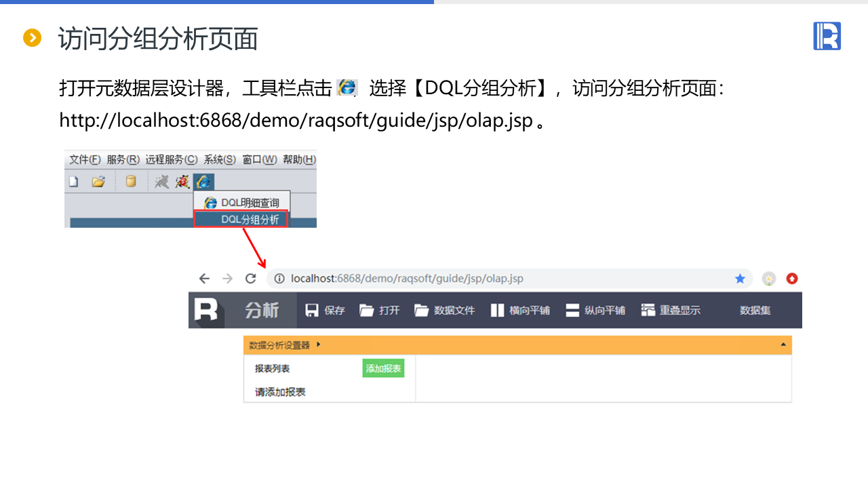868x488 pixels.
Task: Open the 远程服务(C) menu
Action: pos(172,160)
